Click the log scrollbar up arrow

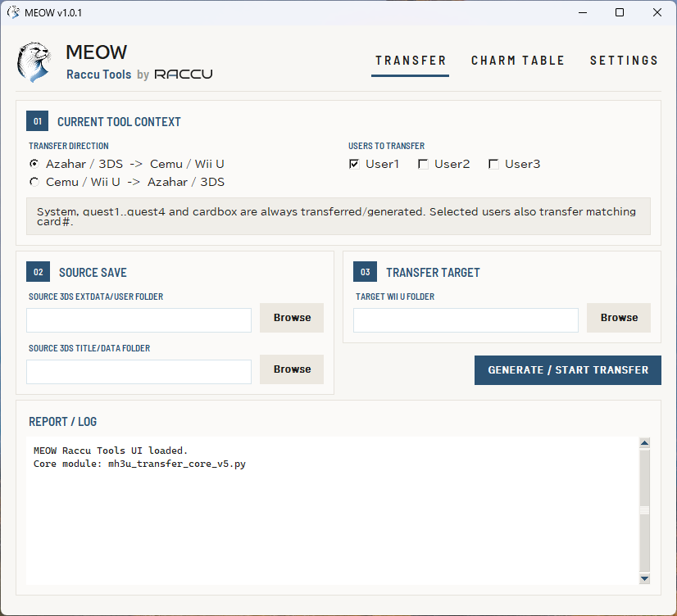pyautogui.click(x=644, y=443)
